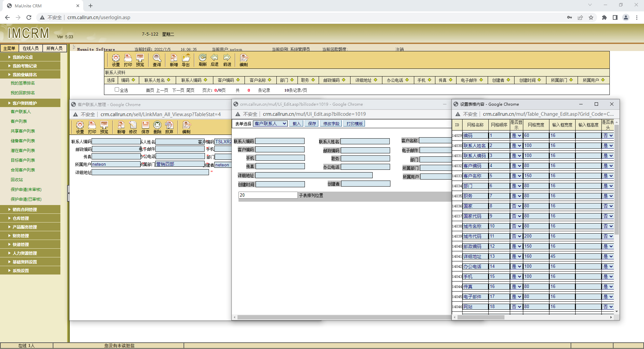644x349 pixels.
Task: Click 放弃 icon in 客户联系人管理 window
Action: (169, 128)
